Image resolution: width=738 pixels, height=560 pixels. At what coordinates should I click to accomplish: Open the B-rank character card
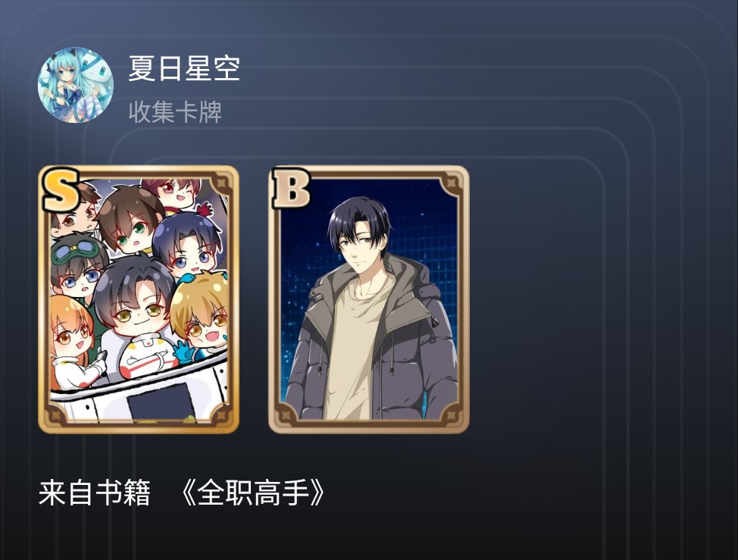tap(368, 299)
